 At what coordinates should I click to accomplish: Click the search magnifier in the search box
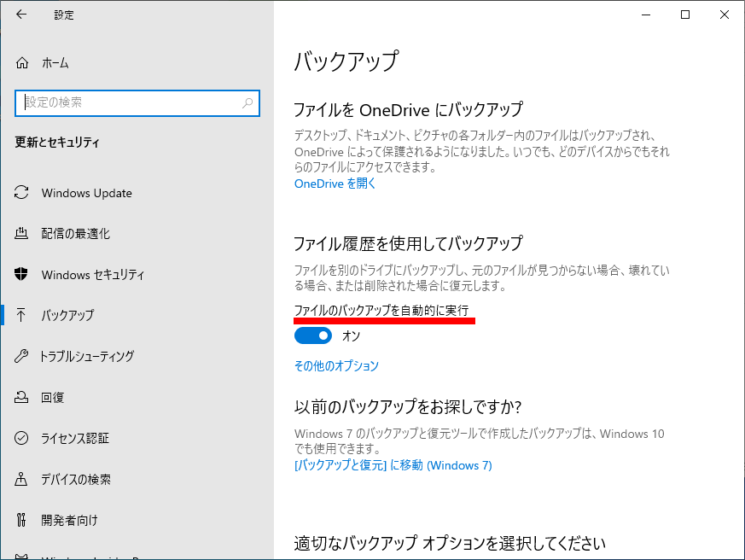pos(248,102)
